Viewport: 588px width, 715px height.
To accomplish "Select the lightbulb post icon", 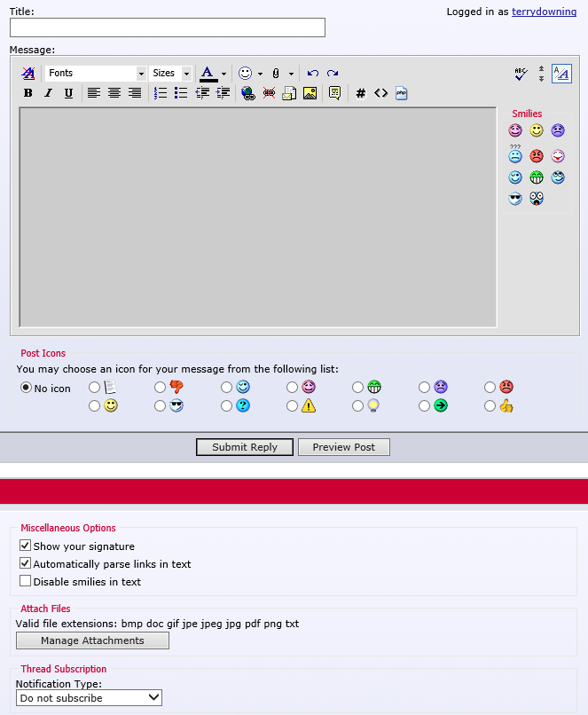I will click(x=357, y=405).
